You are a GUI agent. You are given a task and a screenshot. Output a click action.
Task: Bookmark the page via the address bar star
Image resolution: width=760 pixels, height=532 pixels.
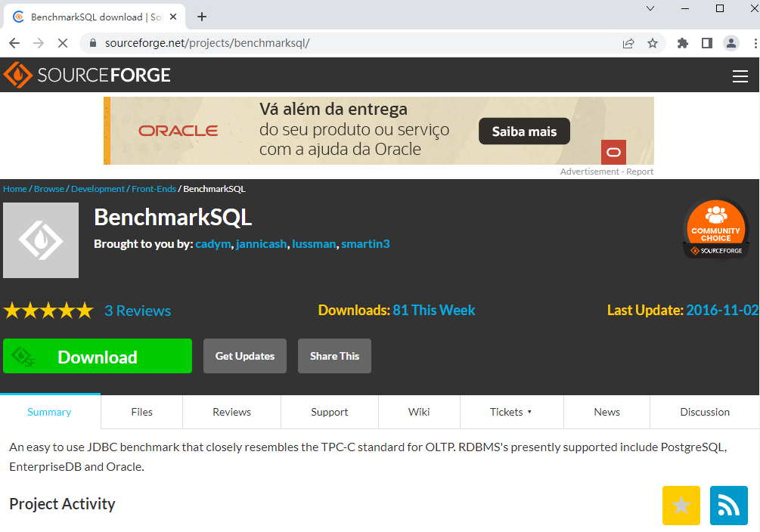653,43
